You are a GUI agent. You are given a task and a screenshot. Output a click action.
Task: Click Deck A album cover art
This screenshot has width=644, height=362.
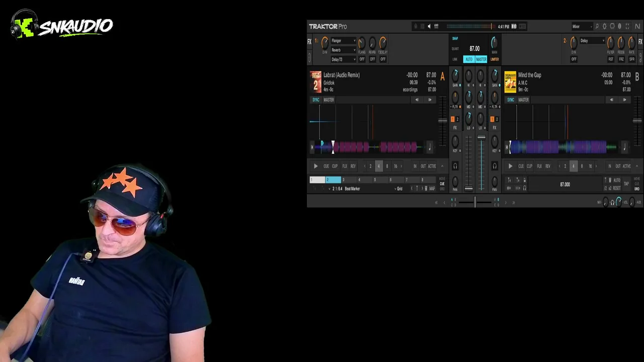(315, 82)
